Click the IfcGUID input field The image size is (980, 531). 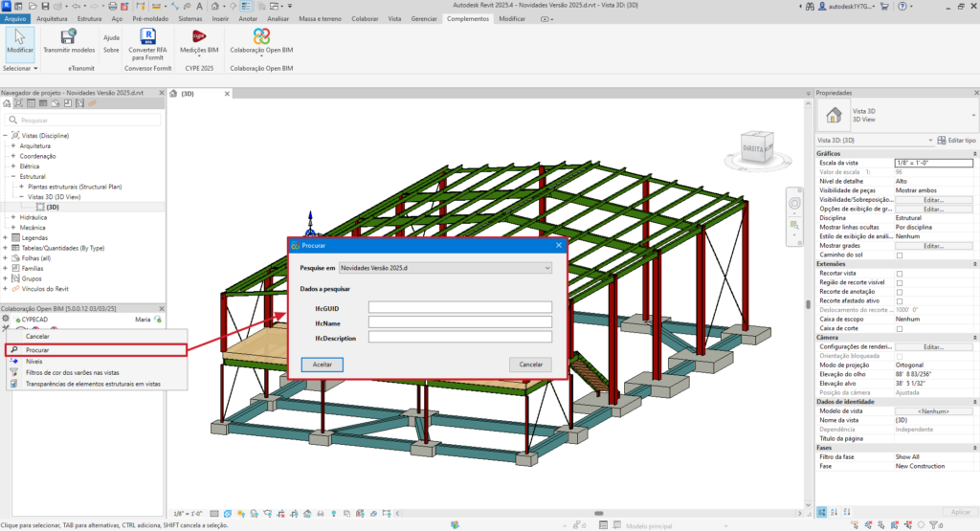(460, 307)
